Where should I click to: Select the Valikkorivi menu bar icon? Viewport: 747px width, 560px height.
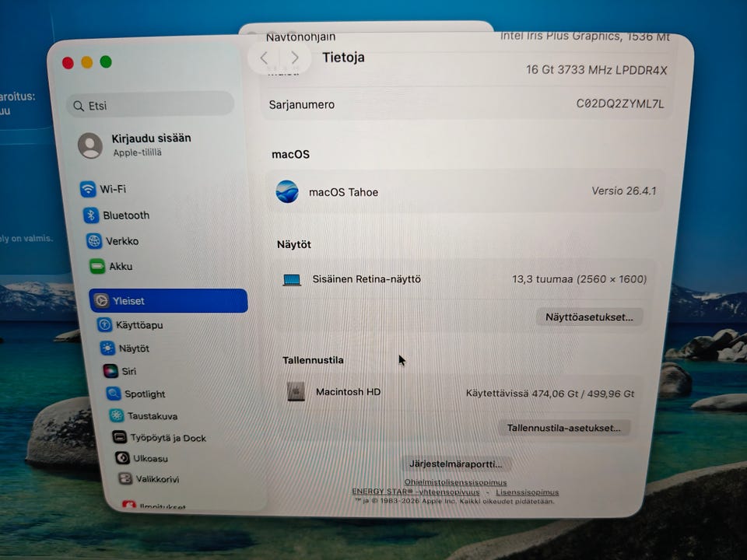(x=124, y=478)
